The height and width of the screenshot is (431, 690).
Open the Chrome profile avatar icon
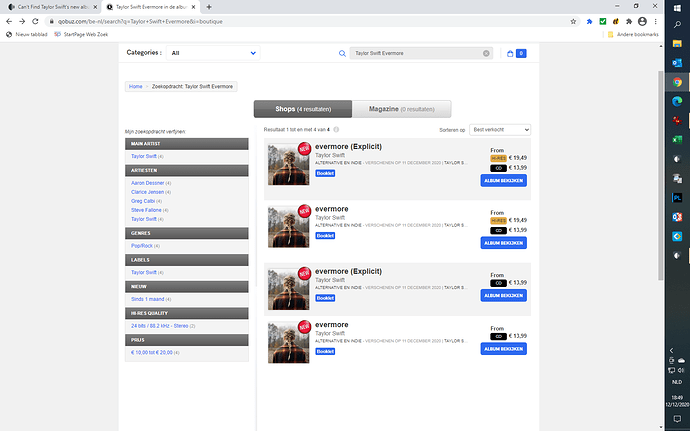pos(642,21)
